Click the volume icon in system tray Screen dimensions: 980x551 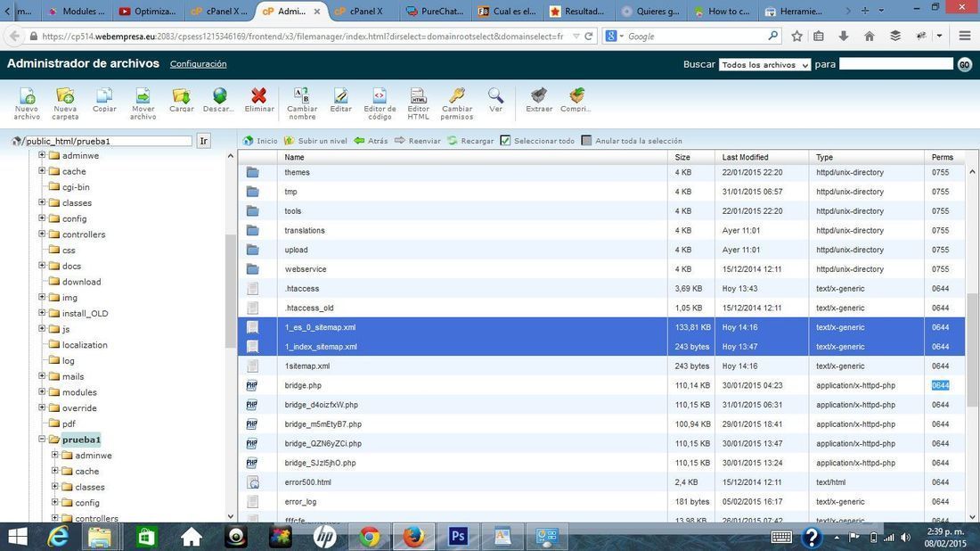tap(906, 538)
